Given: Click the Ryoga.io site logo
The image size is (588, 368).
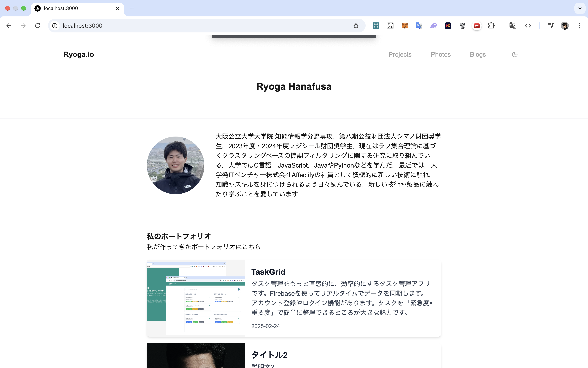Looking at the screenshot, I should [x=79, y=54].
